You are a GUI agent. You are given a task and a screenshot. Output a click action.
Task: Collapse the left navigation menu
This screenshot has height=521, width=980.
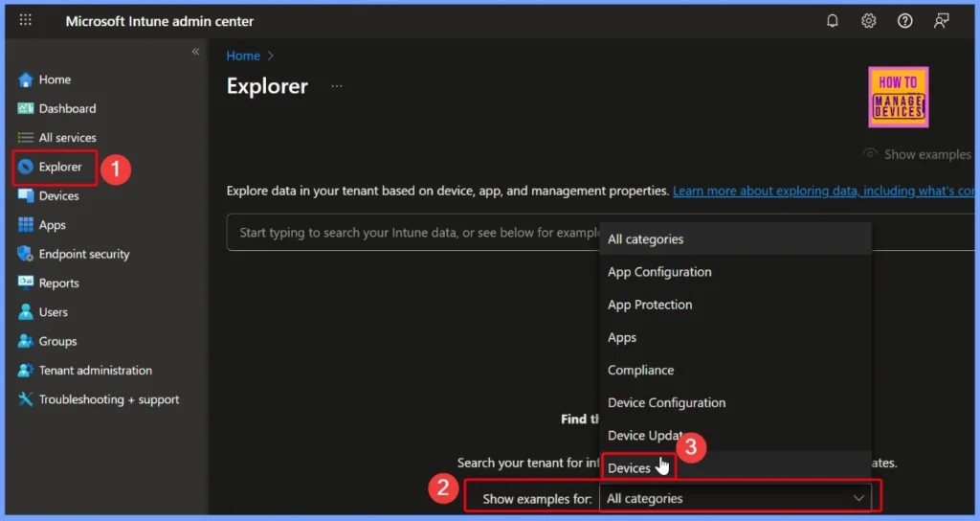point(195,52)
